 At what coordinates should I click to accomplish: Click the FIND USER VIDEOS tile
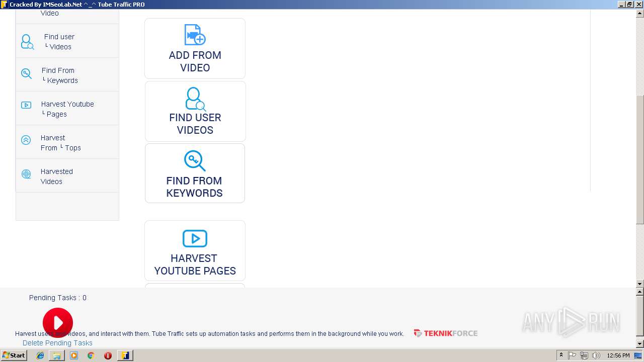(x=195, y=111)
